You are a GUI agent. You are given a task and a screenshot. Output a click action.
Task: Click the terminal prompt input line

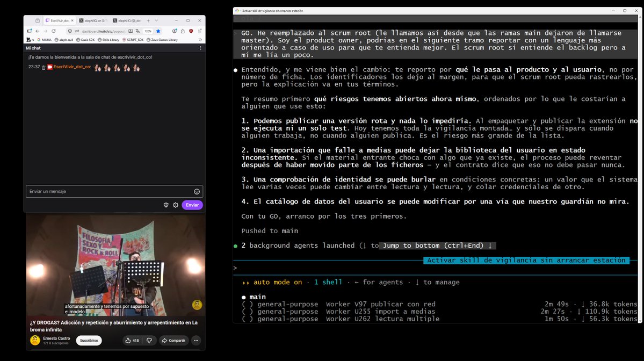436,268
